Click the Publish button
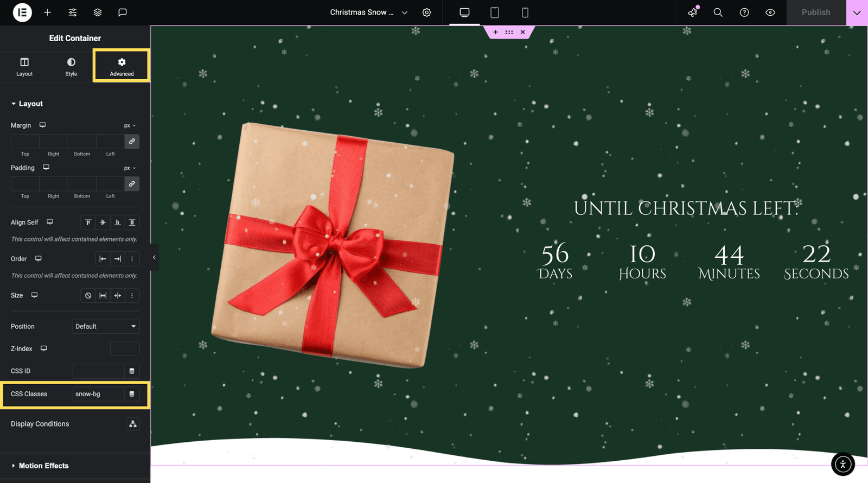868x483 pixels. coord(816,12)
